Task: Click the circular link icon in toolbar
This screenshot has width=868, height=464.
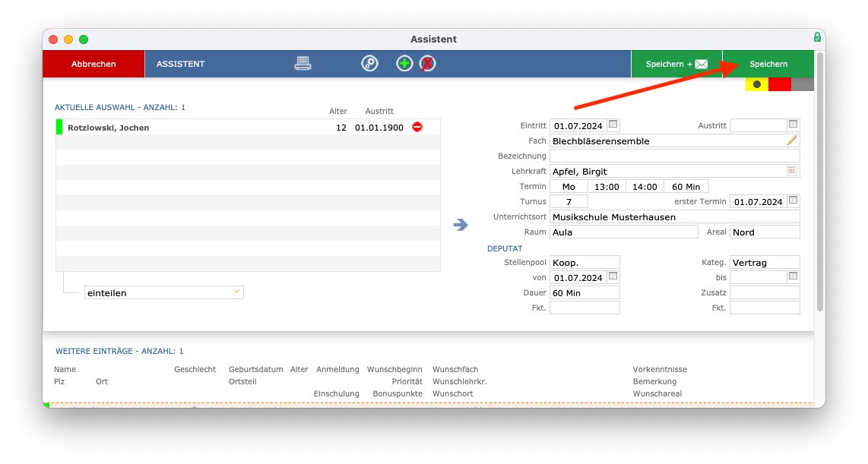Action: pos(370,64)
